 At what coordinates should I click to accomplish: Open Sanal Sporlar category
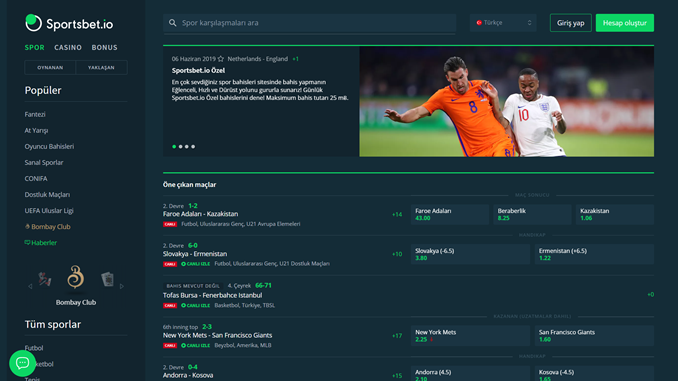pos(44,162)
